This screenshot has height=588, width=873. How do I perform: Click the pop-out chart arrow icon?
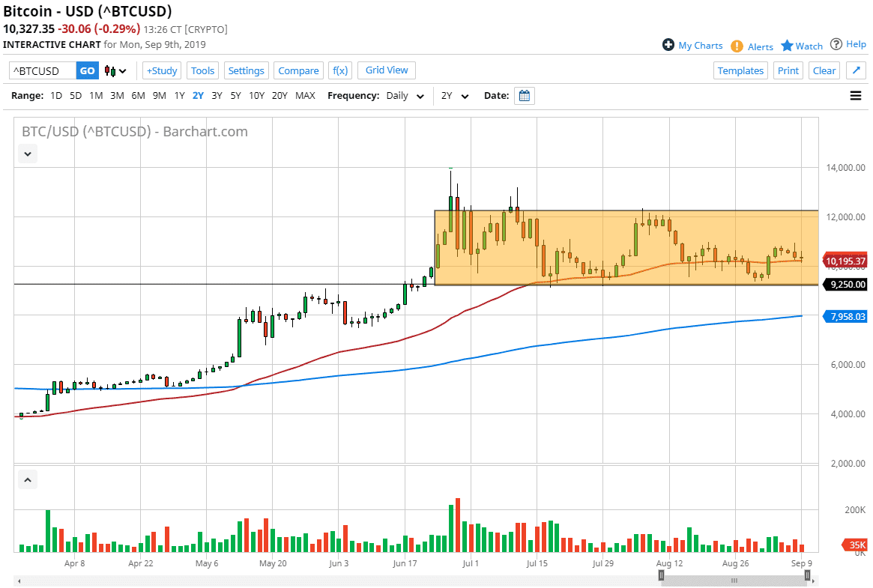coord(856,70)
